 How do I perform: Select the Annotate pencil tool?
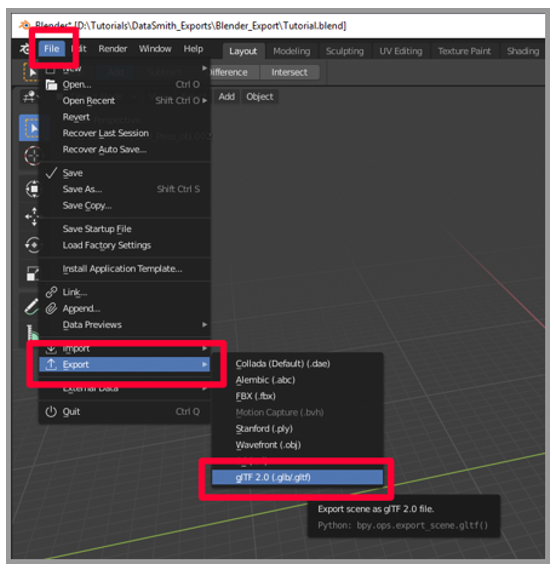click(x=32, y=307)
